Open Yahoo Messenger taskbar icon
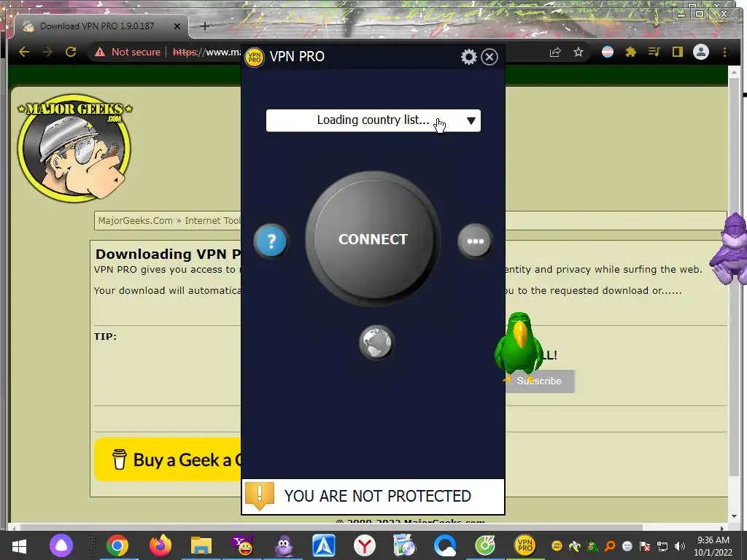The width and height of the screenshot is (747, 560). tap(242, 545)
